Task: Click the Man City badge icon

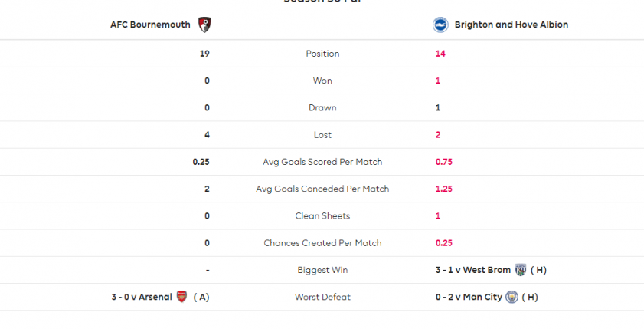Action: pyautogui.click(x=512, y=297)
